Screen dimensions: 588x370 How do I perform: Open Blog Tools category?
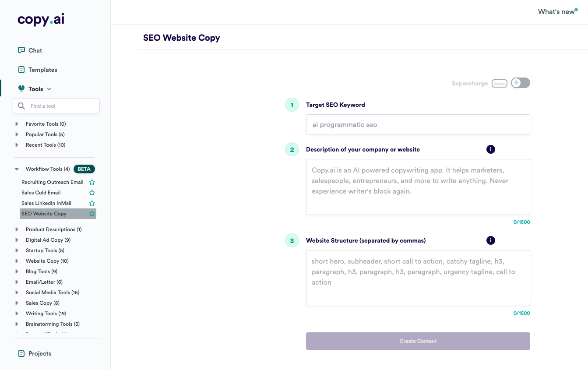[41, 271]
